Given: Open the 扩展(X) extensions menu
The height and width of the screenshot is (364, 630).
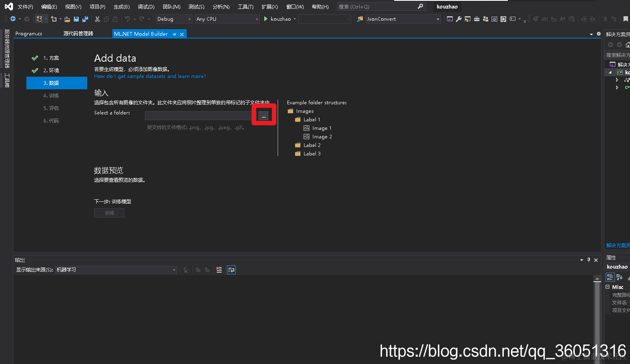Looking at the screenshot, I should coord(270,7).
